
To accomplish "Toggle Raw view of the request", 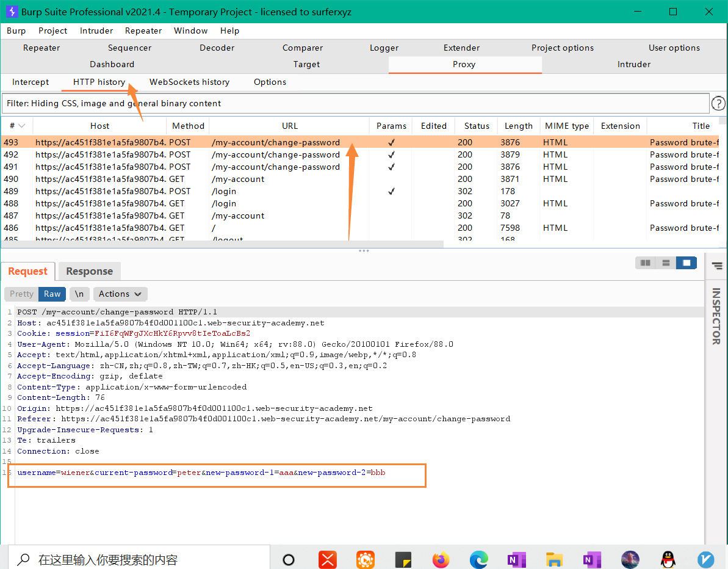I will point(52,294).
